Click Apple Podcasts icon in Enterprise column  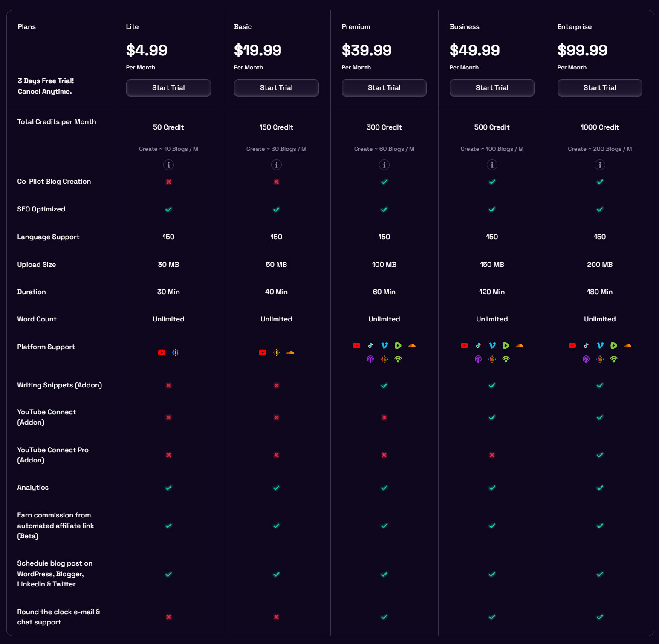[586, 359]
